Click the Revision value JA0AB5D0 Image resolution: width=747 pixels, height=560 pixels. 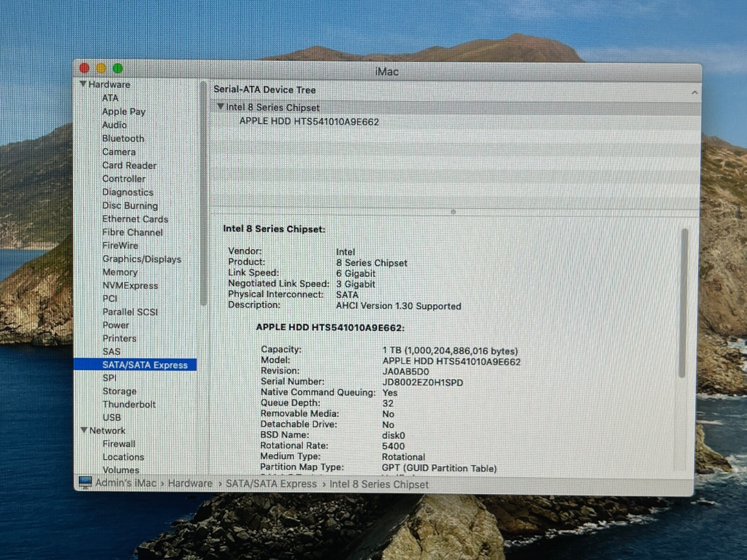tap(406, 372)
